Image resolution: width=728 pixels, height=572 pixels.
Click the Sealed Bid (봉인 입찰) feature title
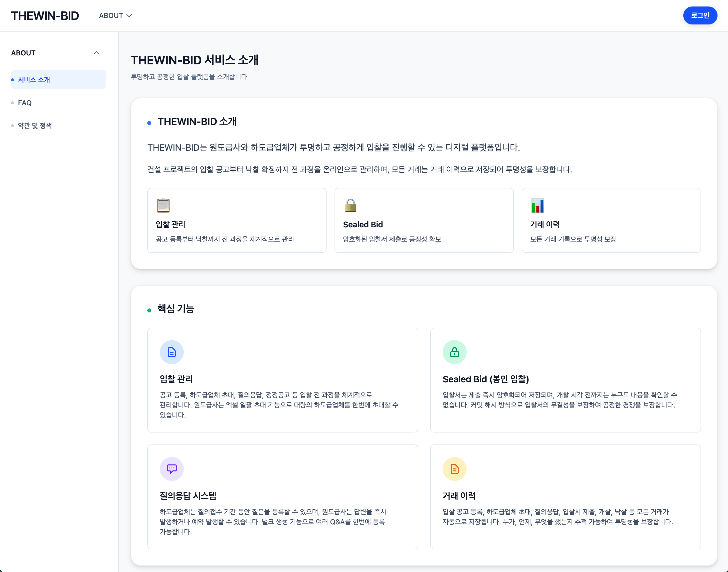tap(486, 379)
